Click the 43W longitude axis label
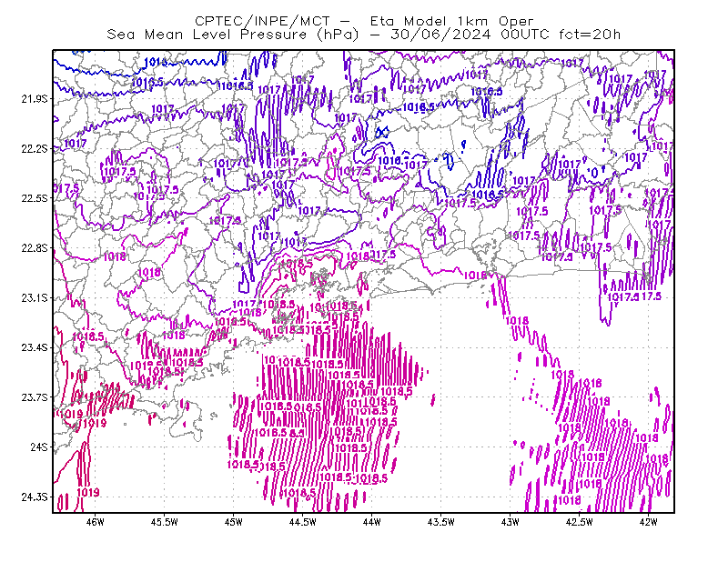Image resolution: width=728 pixels, height=562 pixels. click(511, 522)
